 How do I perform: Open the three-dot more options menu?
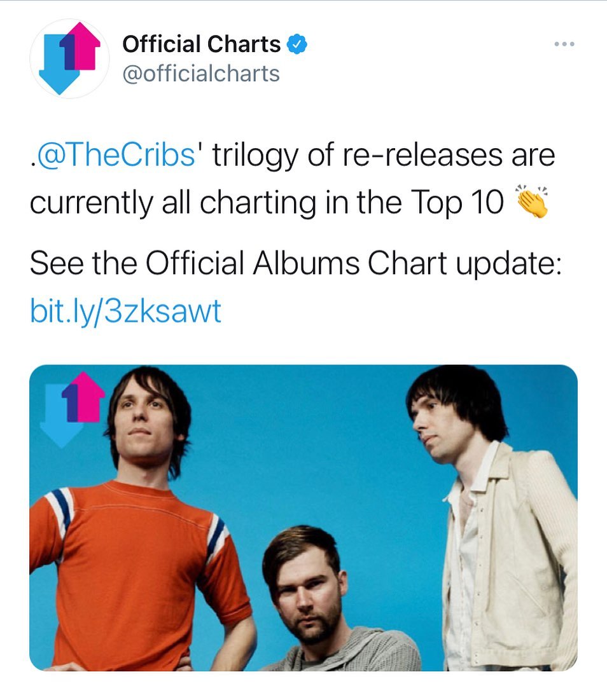coord(564,45)
